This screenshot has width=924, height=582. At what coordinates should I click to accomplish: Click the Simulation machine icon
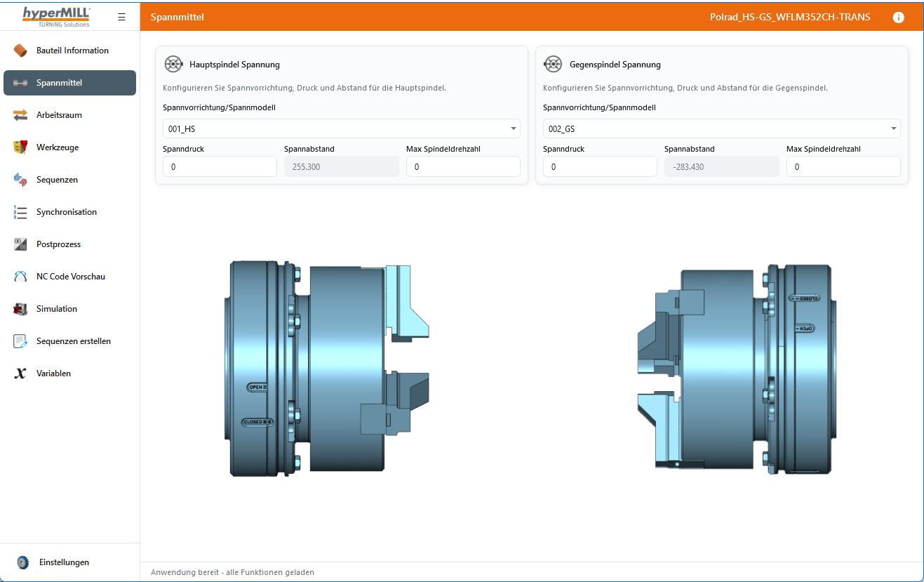click(20, 309)
